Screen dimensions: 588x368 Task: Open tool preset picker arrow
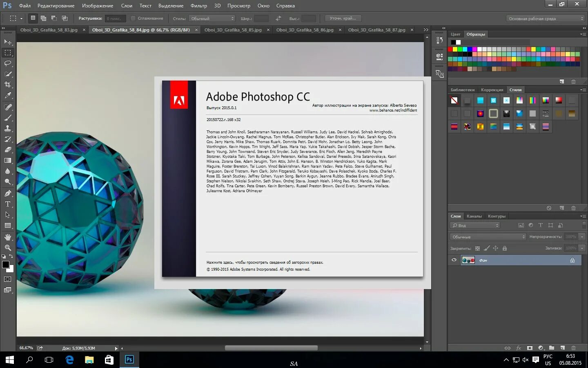21,18
